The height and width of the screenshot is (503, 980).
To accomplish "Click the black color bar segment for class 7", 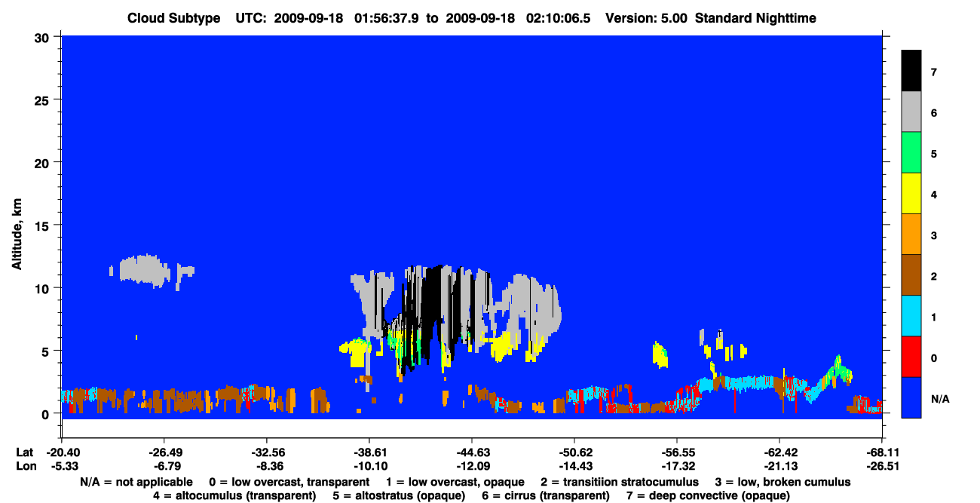I will [911, 71].
